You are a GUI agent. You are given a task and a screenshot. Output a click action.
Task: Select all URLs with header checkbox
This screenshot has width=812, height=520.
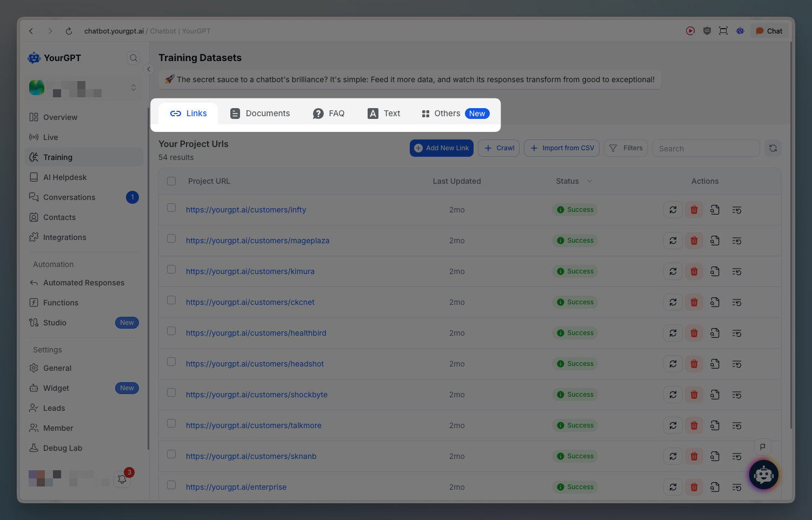[171, 181]
